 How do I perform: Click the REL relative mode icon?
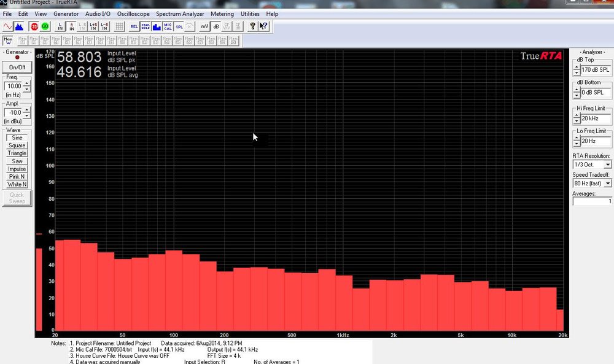pyautogui.click(x=134, y=26)
